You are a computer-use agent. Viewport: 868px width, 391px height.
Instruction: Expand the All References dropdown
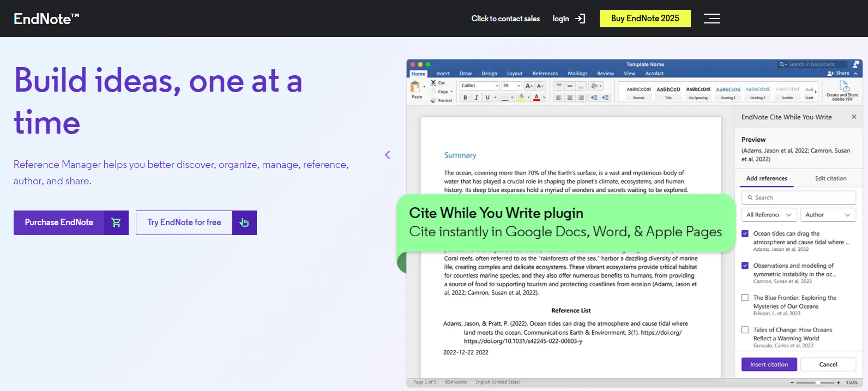(x=769, y=215)
